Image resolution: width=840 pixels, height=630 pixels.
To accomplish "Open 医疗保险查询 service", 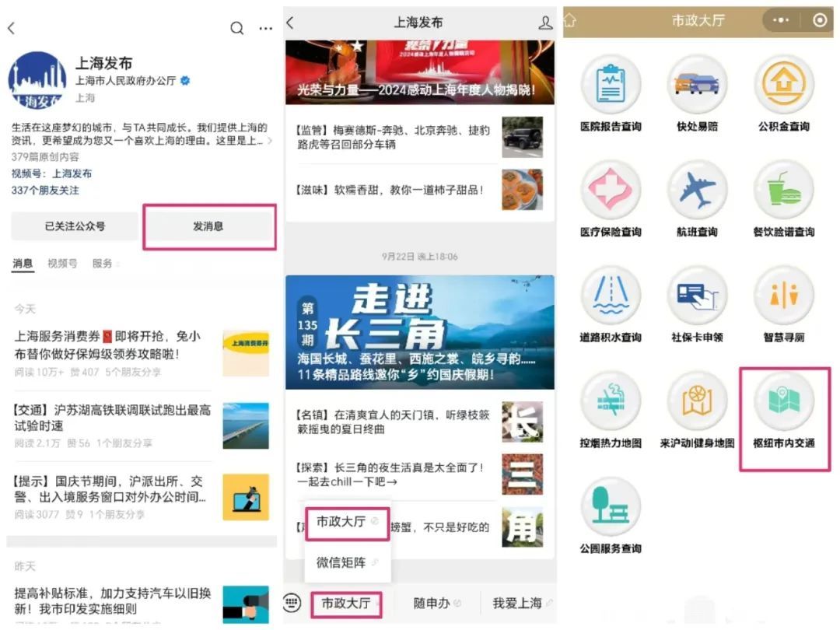I will point(611,200).
